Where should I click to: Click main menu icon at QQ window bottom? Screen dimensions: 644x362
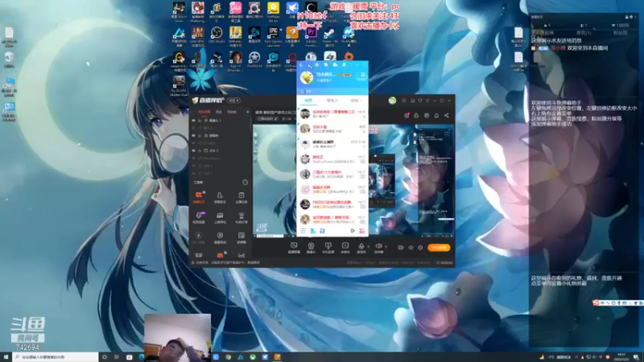pos(303,231)
